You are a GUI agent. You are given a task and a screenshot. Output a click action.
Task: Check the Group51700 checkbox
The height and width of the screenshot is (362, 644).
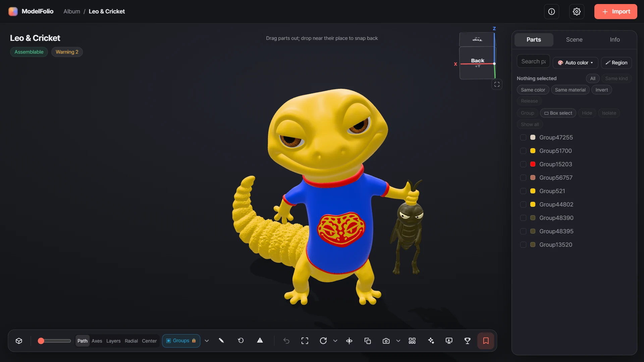click(523, 151)
